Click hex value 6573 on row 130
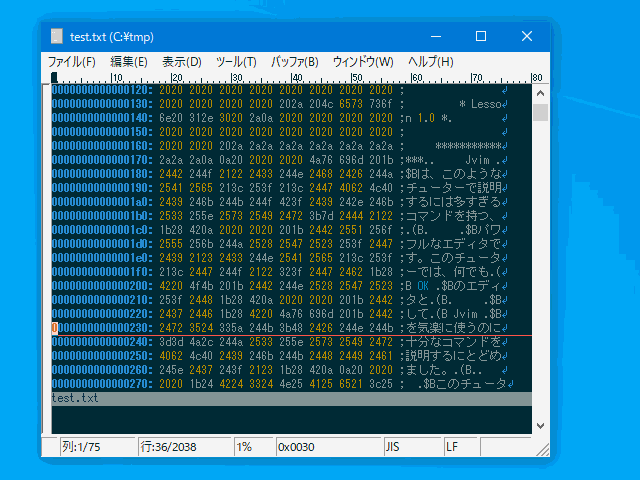Screen dimensions: 640x480 [351, 104]
